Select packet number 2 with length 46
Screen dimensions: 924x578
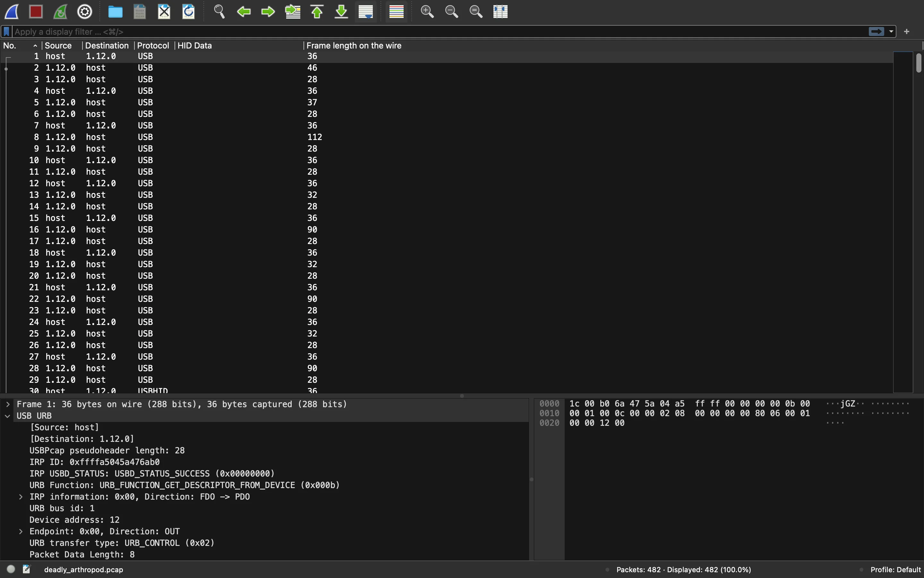tap(447, 68)
